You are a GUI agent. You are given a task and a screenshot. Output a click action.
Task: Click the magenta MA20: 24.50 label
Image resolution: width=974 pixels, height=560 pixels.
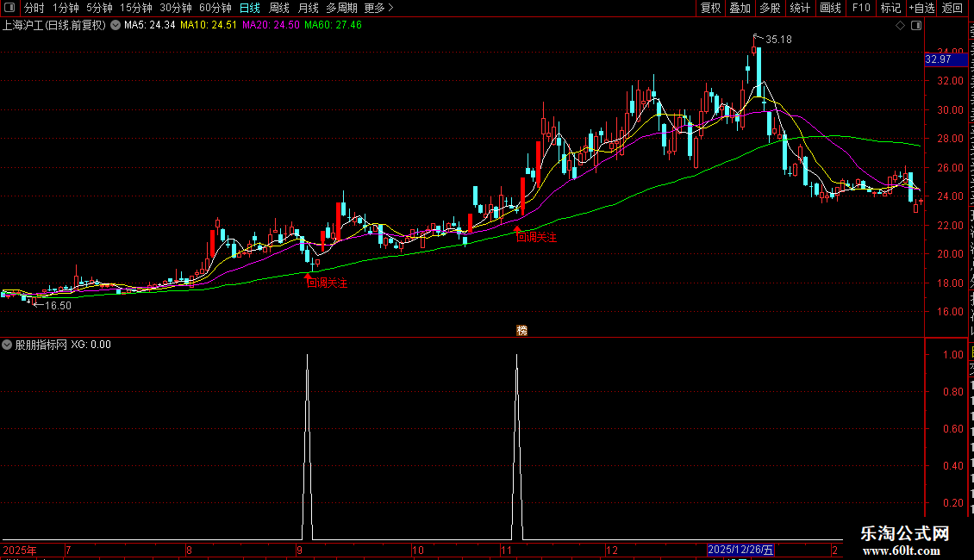point(271,26)
